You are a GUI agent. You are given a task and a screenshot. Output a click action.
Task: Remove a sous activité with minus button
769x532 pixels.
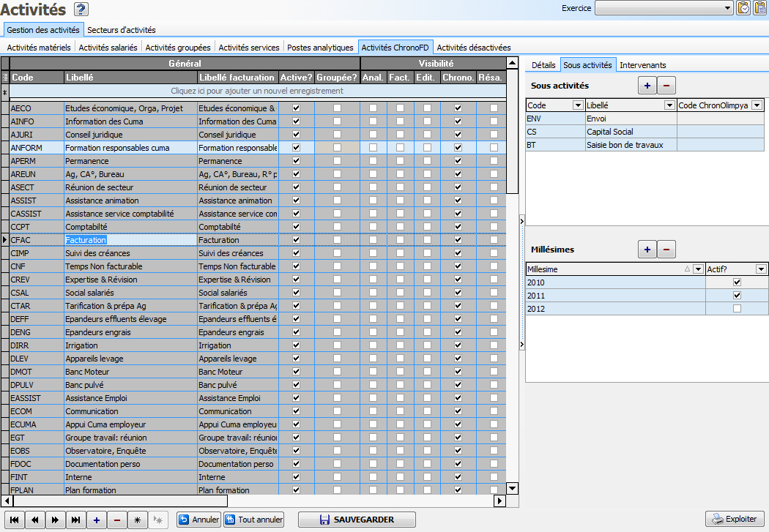tap(666, 85)
